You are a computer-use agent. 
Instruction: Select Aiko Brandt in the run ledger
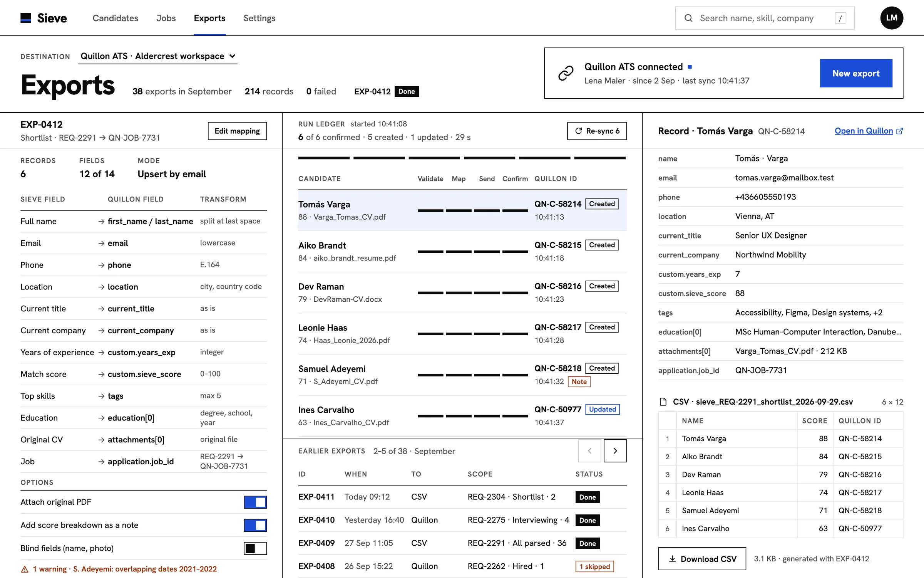(462, 252)
